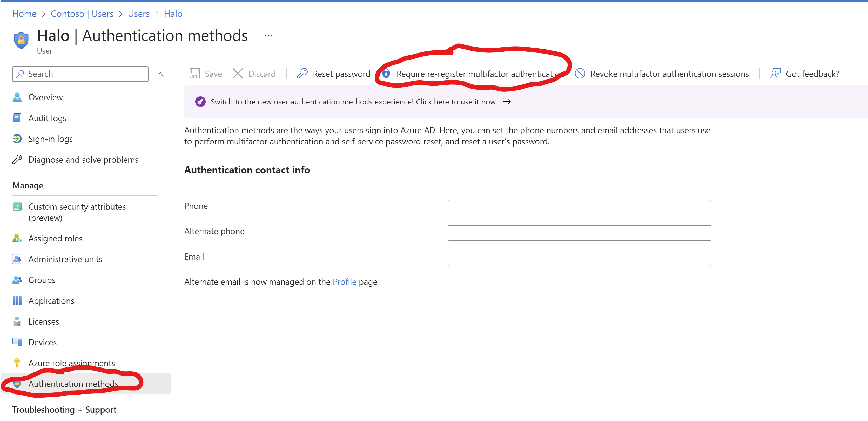Click the Troubleshooting + Support header
The width and height of the screenshot is (868, 421).
(x=64, y=410)
